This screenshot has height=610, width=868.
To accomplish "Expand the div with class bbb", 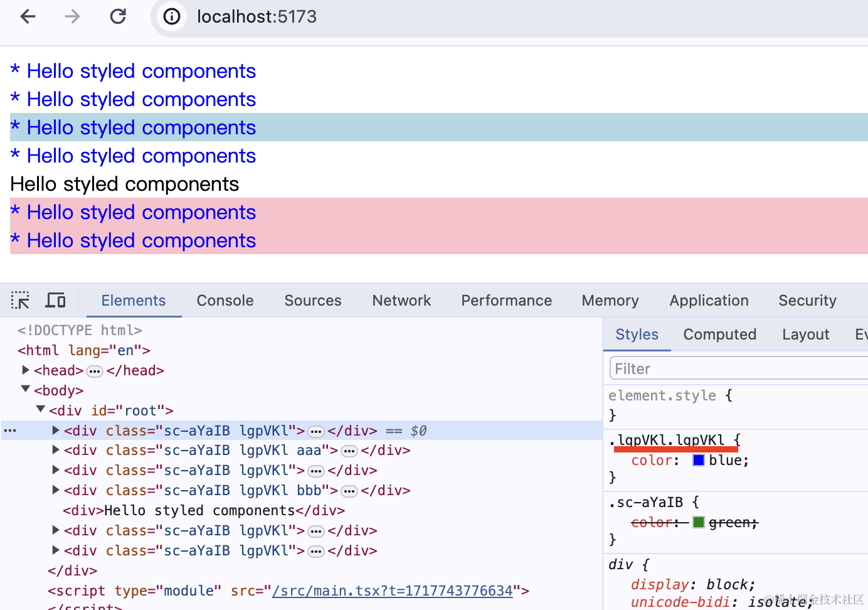I will (56, 490).
